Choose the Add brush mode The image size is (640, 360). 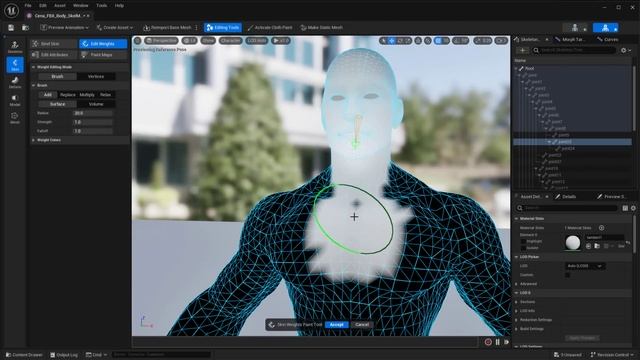[x=48, y=95]
